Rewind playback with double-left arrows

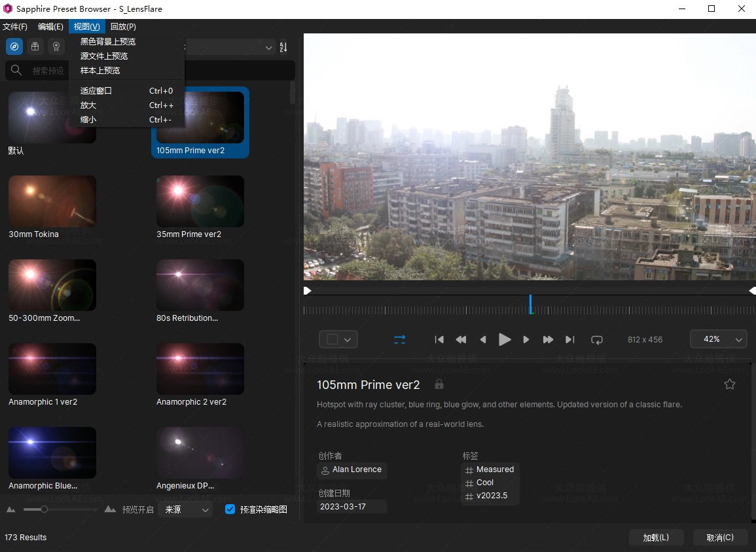461,339
